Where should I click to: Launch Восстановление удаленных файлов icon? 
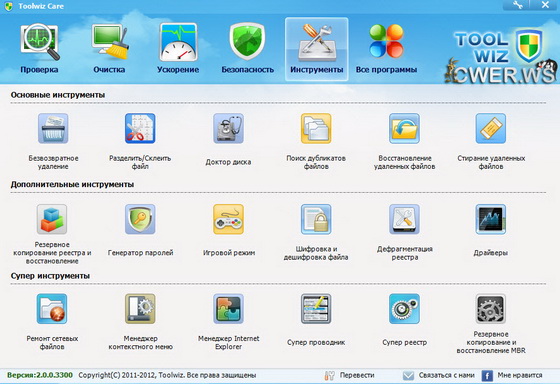[404, 128]
